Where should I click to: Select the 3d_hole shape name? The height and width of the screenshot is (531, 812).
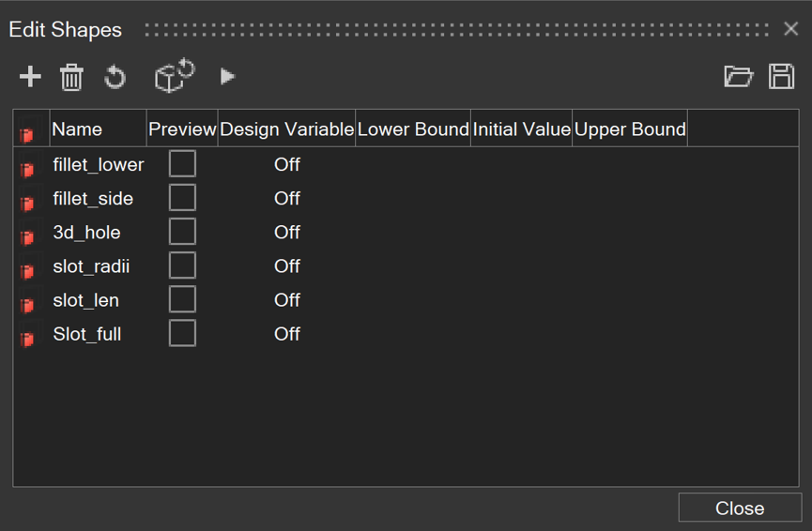point(86,233)
